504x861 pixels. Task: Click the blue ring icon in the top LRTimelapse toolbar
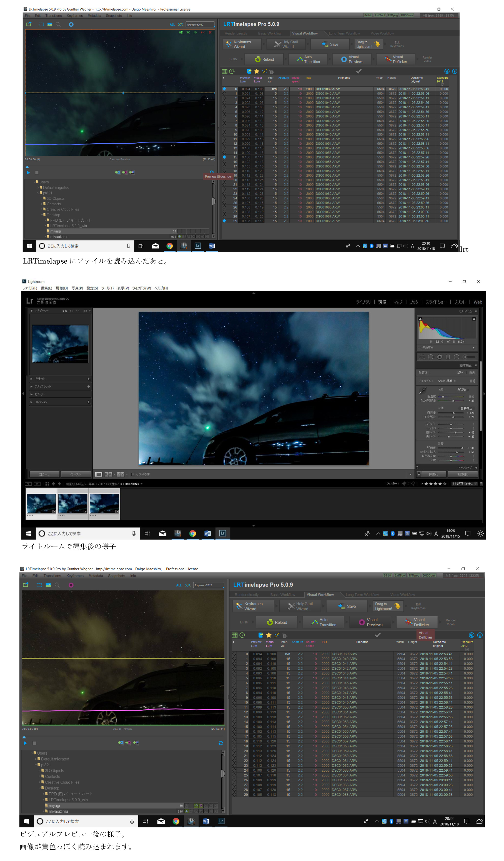click(x=71, y=25)
